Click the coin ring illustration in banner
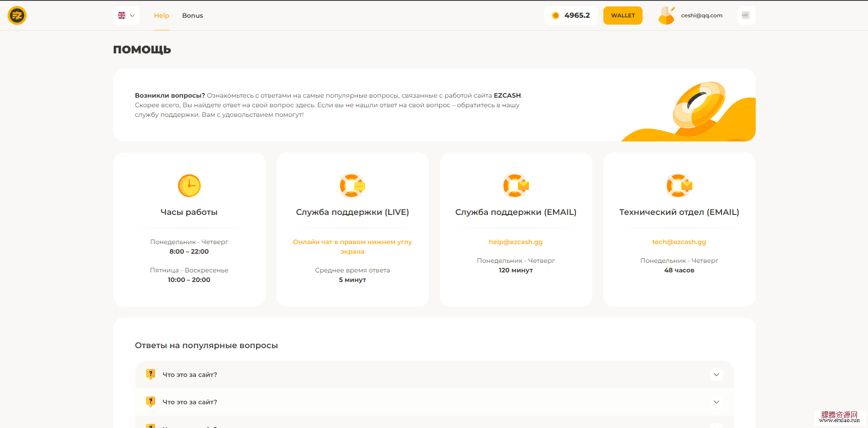 [x=699, y=105]
